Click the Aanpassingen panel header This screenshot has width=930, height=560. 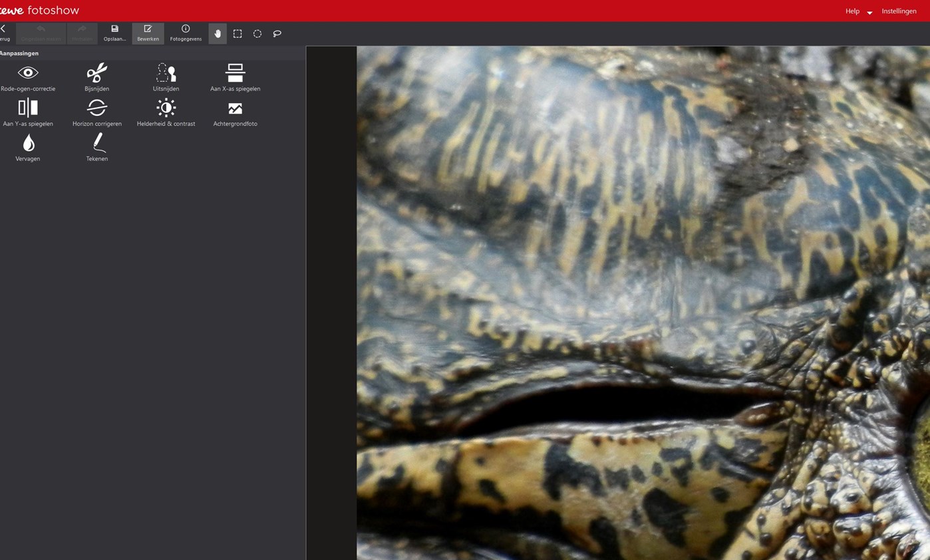(x=19, y=53)
